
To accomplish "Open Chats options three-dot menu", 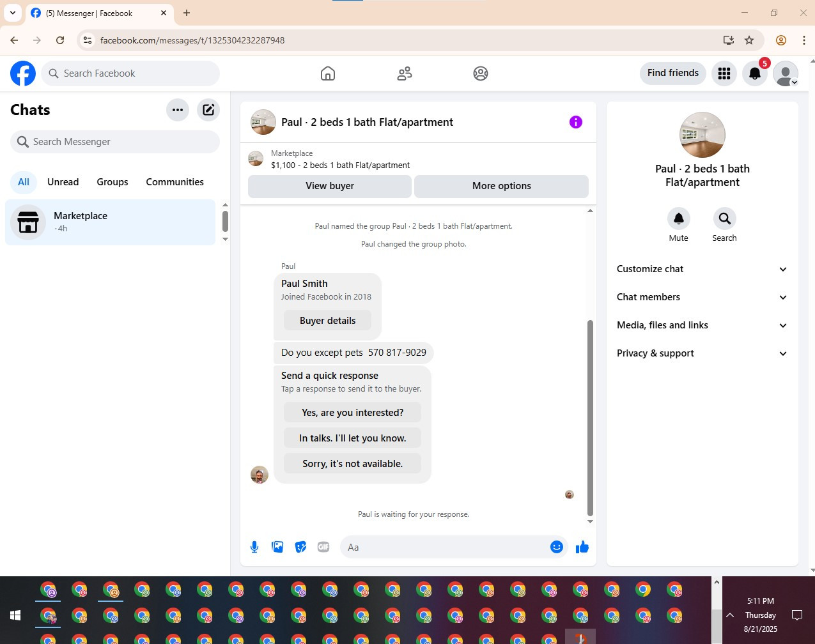I will [x=178, y=110].
